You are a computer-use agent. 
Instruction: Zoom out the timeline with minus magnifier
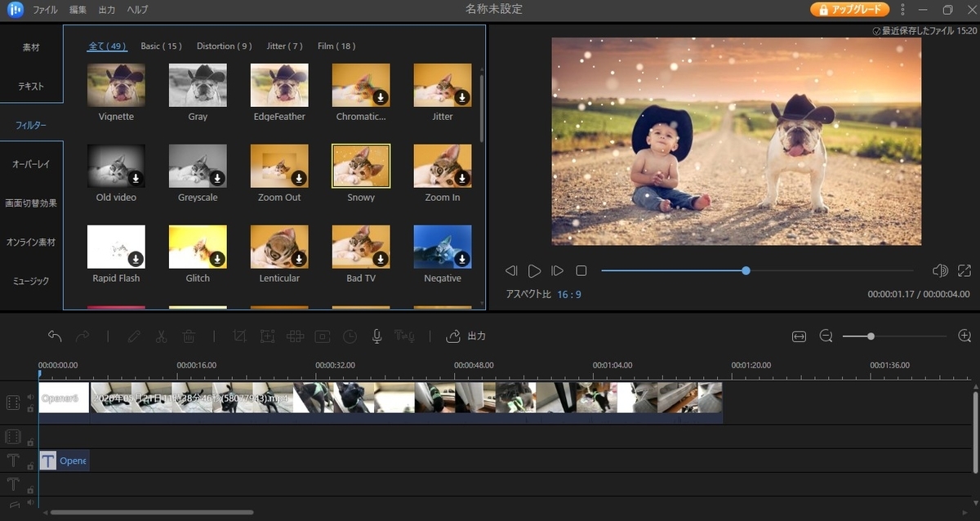(x=826, y=336)
